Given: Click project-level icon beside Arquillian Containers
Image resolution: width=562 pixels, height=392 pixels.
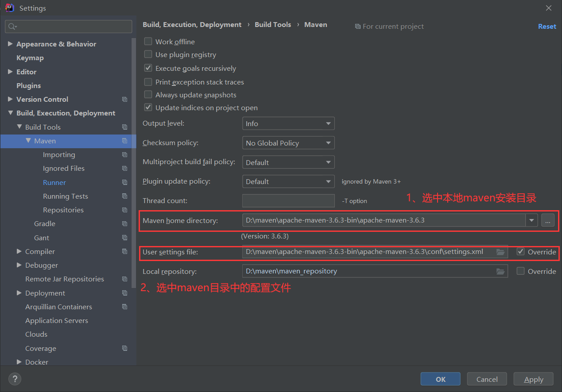Looking at the screenshot, I should [x=124, y=307].
